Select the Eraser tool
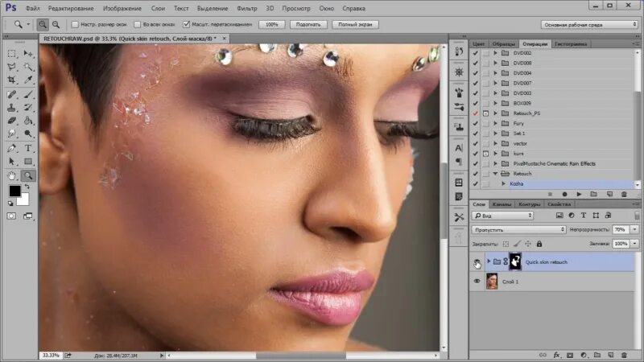This screenshot has height=362, width=644. pyautogui.click(x=12, y=121)
